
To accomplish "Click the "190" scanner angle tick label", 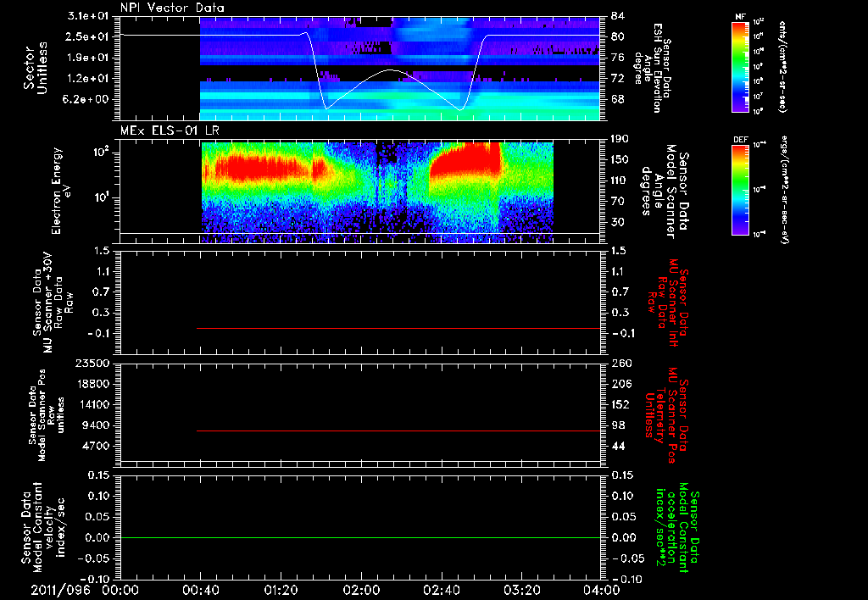I will click(x=620, y=139).
